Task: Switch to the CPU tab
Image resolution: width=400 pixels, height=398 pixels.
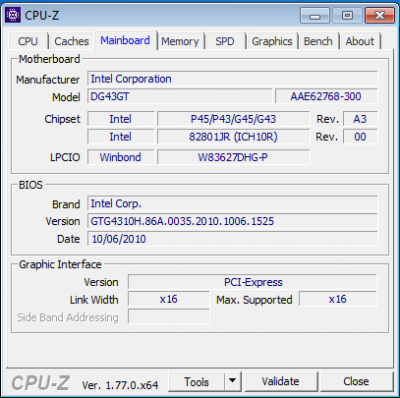Action: (x=28, y=41)
